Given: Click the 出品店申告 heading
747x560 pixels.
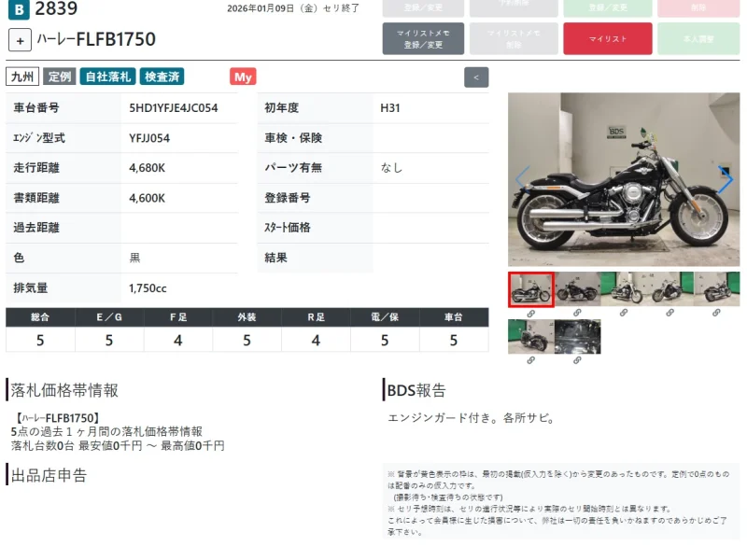Looking at the screenshot, I should point(49,476).
